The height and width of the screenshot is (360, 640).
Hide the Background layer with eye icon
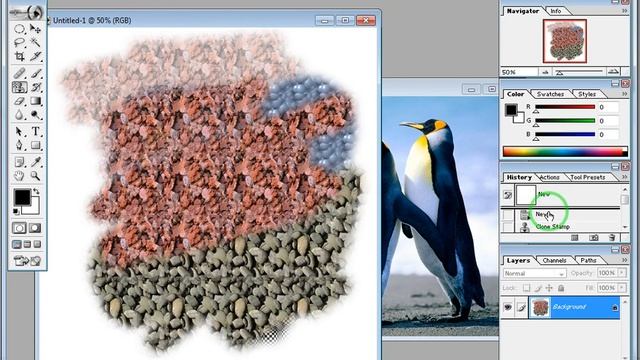coord(508,307)
